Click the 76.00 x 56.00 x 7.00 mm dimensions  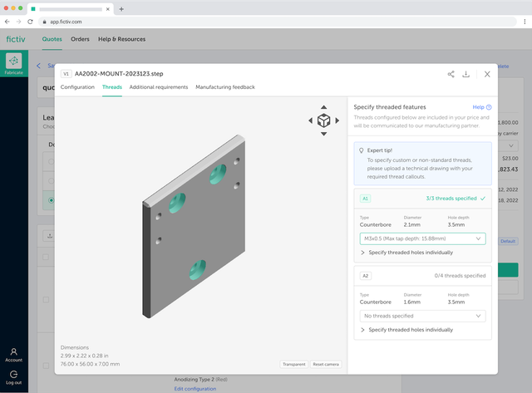pos(90,364)
